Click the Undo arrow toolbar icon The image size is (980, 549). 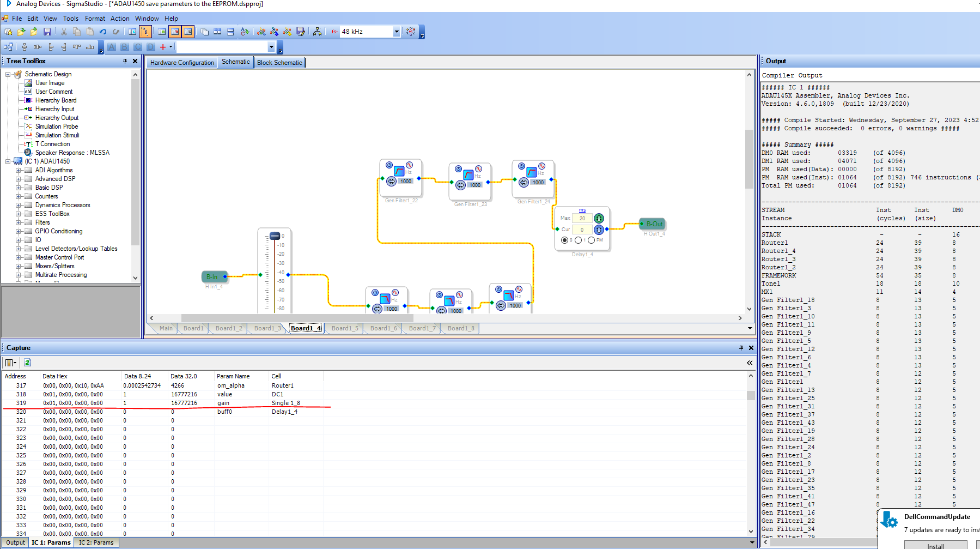point(102,32)
